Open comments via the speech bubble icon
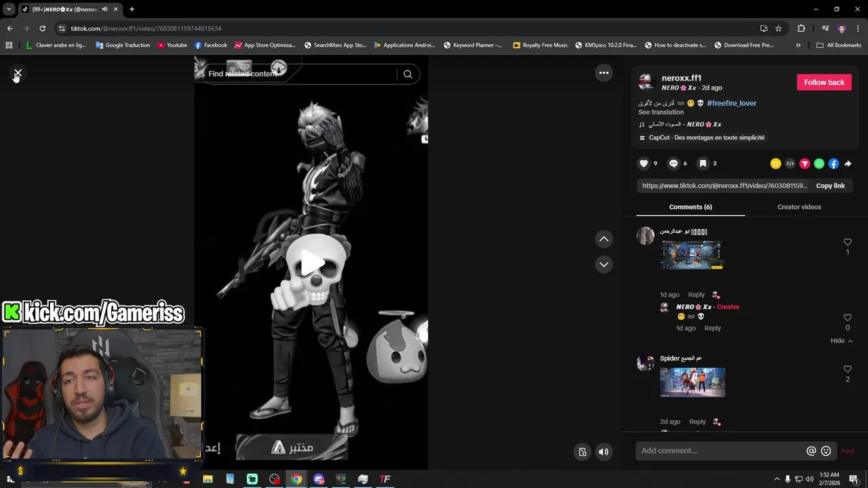This screenshot has height=488, width=868. 673,163
